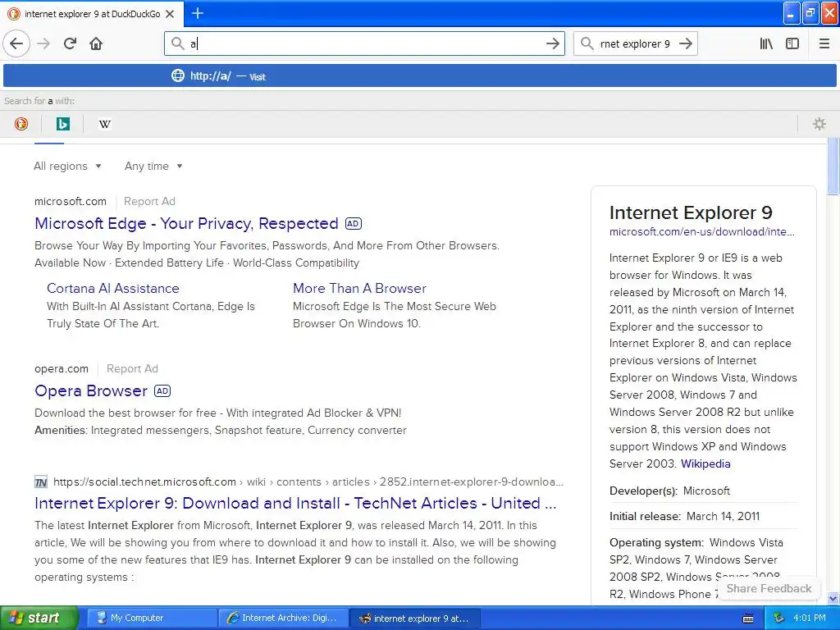
Task: Click the vertical scrollbar thumb
Action: 833,166
